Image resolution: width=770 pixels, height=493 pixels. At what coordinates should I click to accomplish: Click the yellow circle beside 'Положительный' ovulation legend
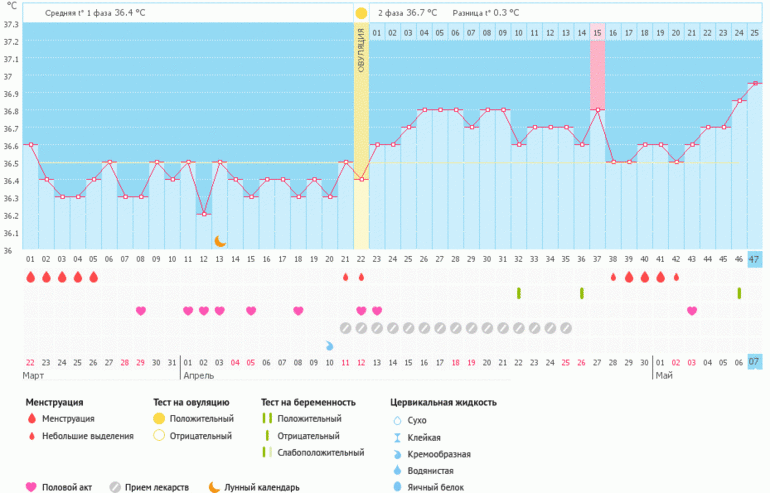tap(158, 418)
